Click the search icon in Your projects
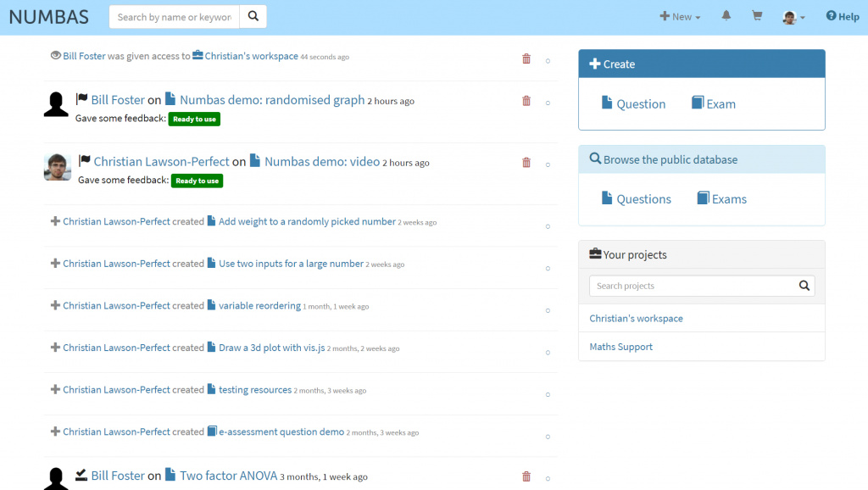Image resolution: width=868 pixels, height=490 pixels. click(804, 287)
